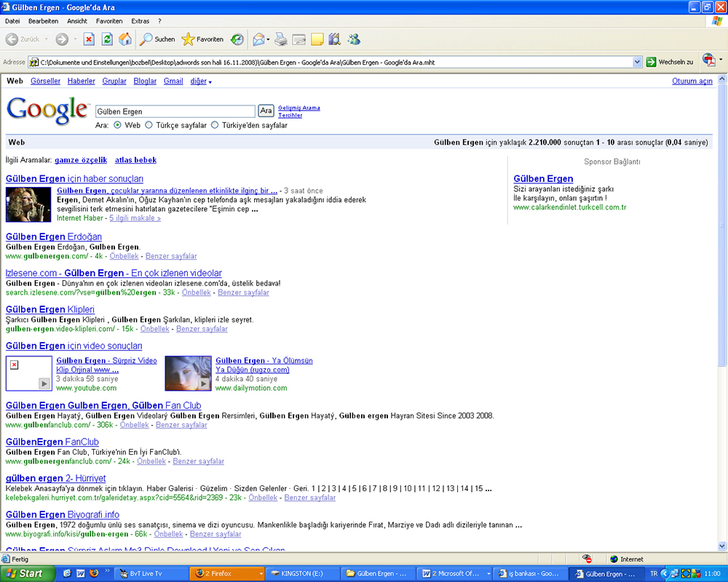Refresh the page with green arrows icon
The width and height of the screenshot is (728, 582).
[107, 39]
